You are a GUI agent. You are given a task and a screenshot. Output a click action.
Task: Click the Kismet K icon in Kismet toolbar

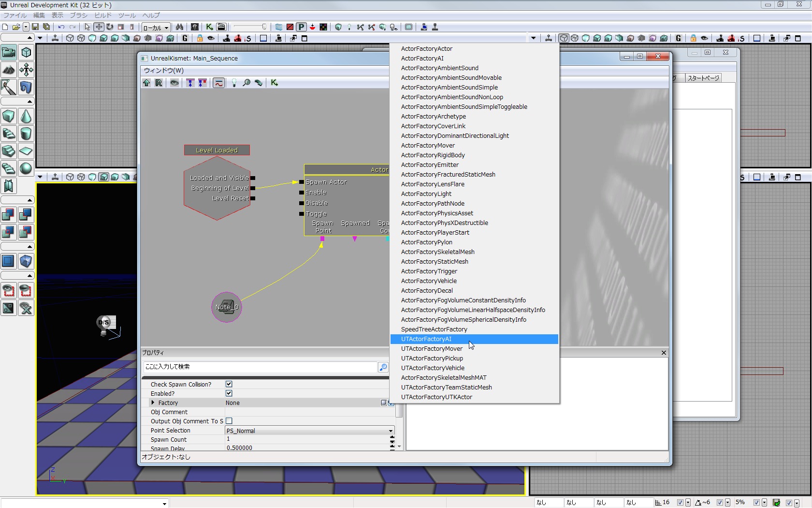click(274, 83)
